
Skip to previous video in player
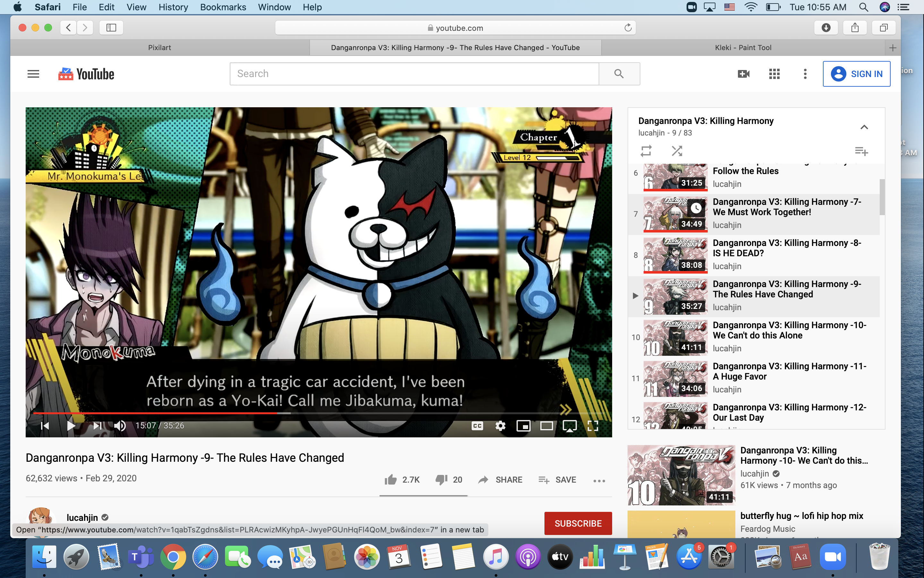45,425
